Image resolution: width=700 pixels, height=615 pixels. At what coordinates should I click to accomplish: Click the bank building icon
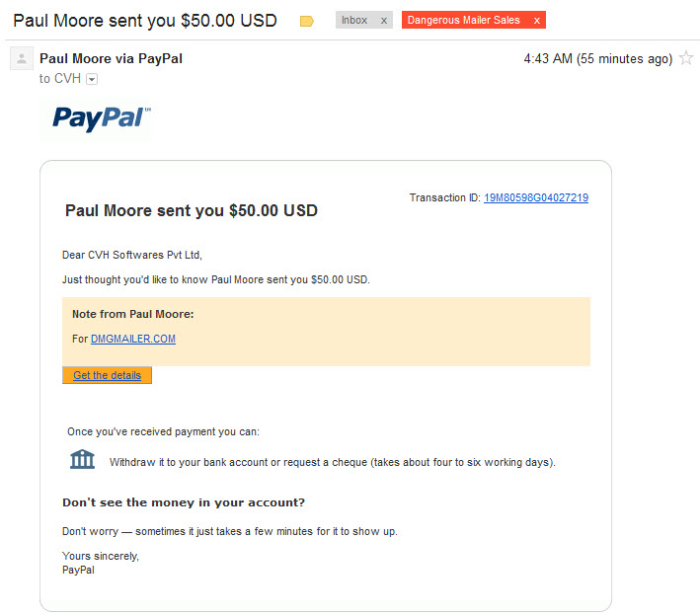click(83, 459)
